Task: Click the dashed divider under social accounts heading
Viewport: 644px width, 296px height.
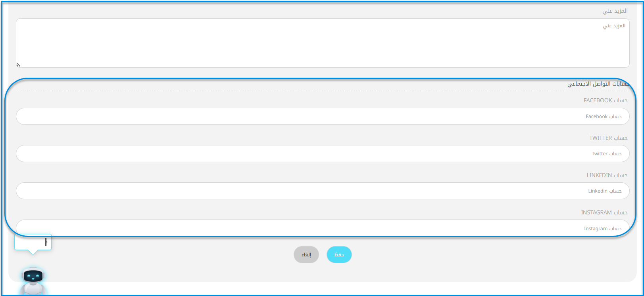Action: (x=323, y=91)
